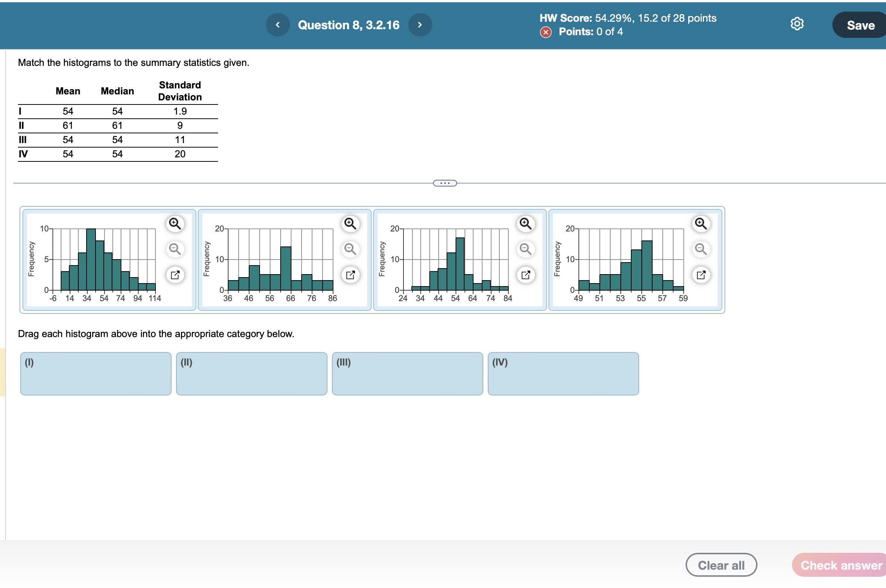Click the Clear all button

coord(721,564)
